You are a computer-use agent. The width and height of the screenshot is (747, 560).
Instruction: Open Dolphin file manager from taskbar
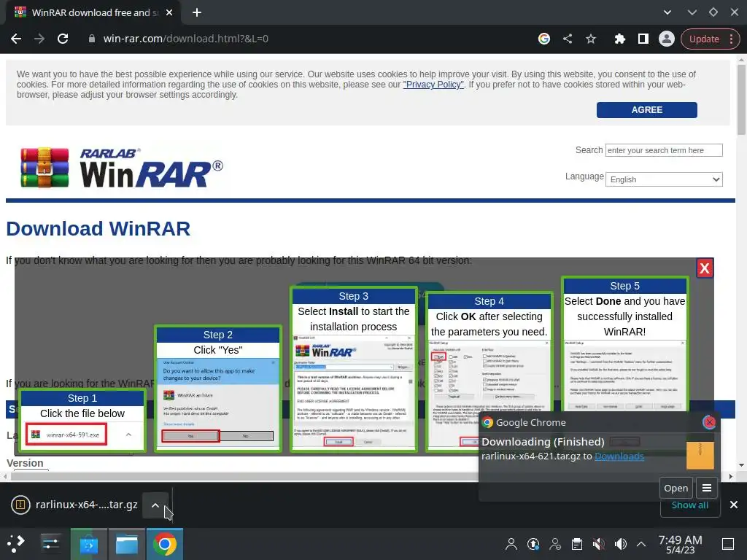127,544
